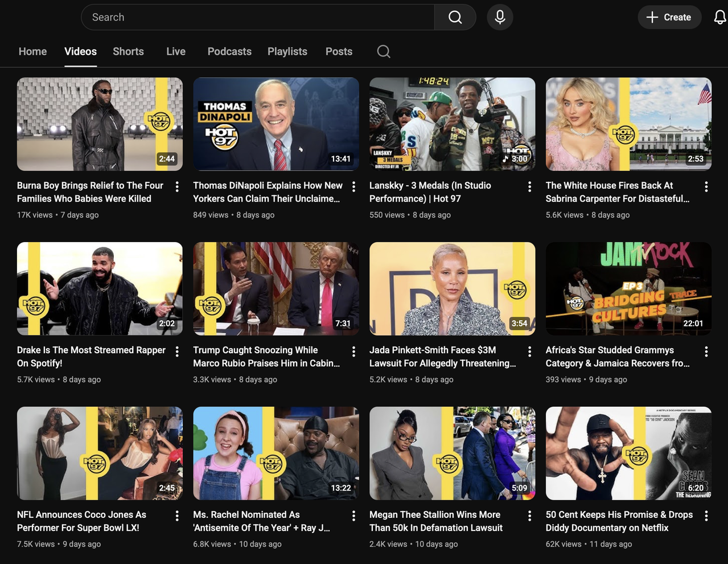Open the Coco Jones thumbnail
Screen dimensions: 728x564
click(x=100, y=453)
